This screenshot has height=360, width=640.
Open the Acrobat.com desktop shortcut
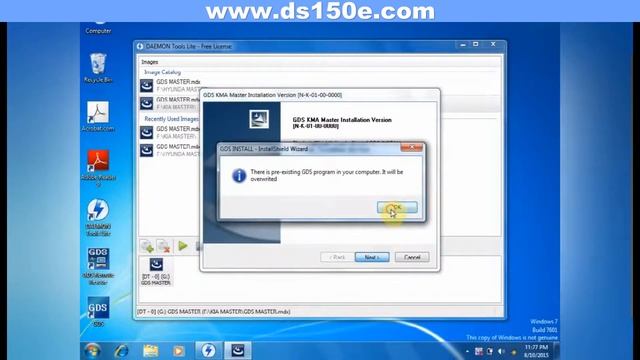(x=98, y=117)
